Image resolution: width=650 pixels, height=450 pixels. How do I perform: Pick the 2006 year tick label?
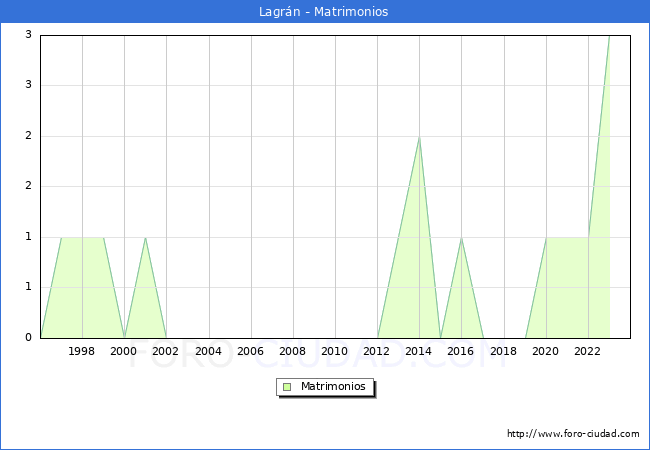(x=250, y=352)
